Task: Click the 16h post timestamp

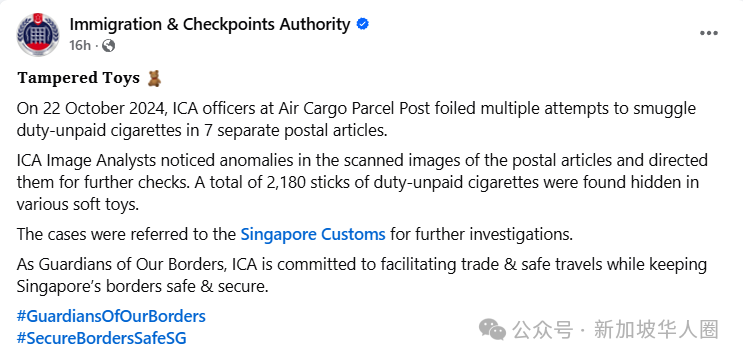Action: point(80,45)
